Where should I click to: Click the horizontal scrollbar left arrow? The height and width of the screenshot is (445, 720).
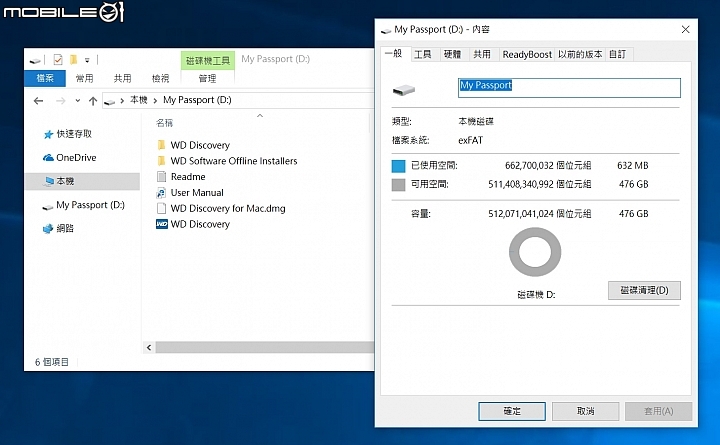149,348
